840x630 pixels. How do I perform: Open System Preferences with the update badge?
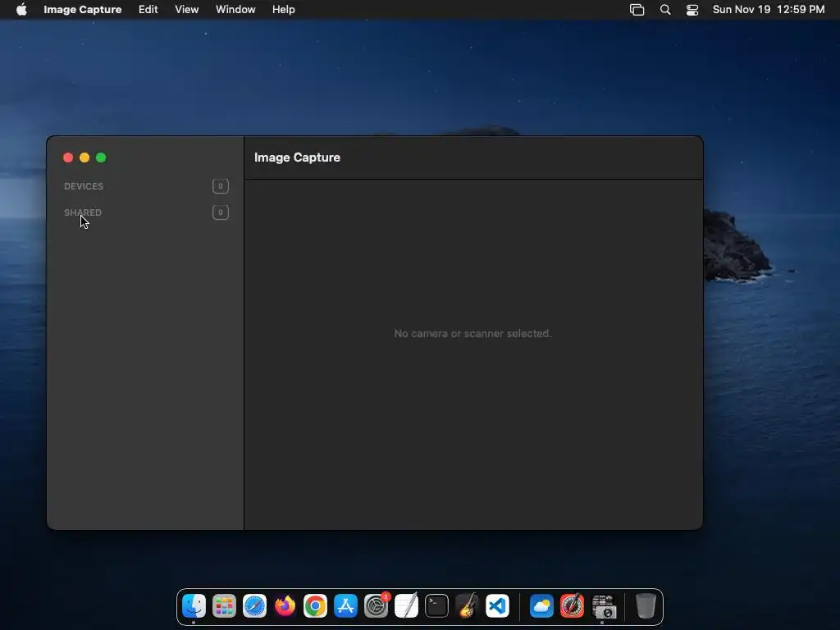tap(377, 606)
